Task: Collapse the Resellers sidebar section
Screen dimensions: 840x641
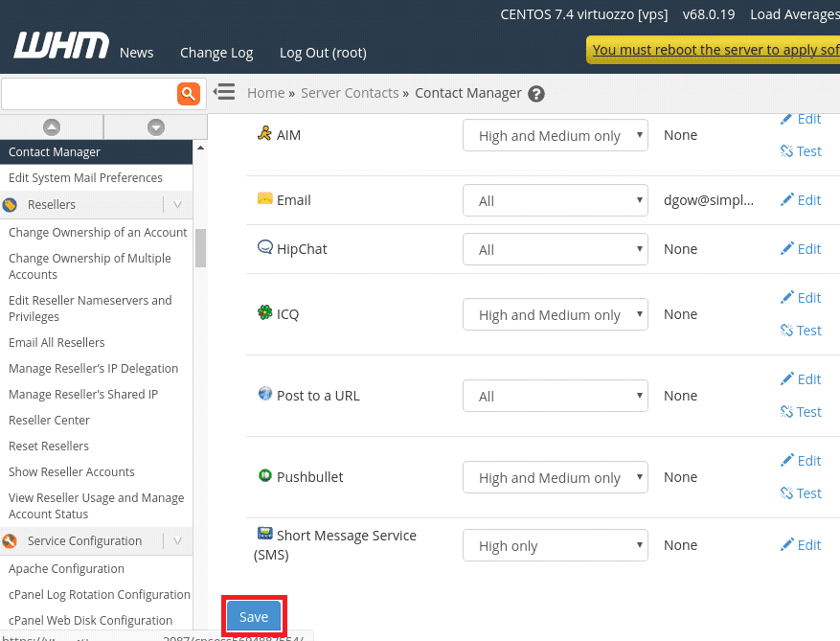Action: click(x=177, y=204)
